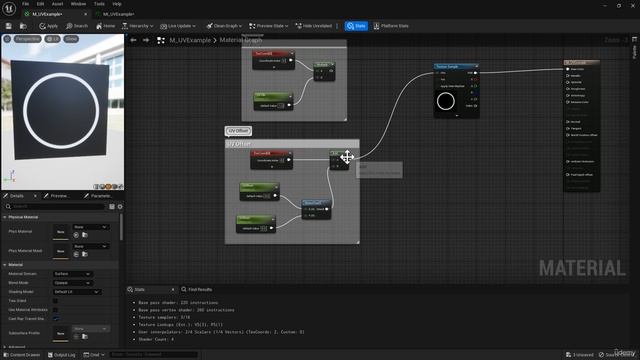
Task: Close the active M_UVExample tab
Action: 86,14
